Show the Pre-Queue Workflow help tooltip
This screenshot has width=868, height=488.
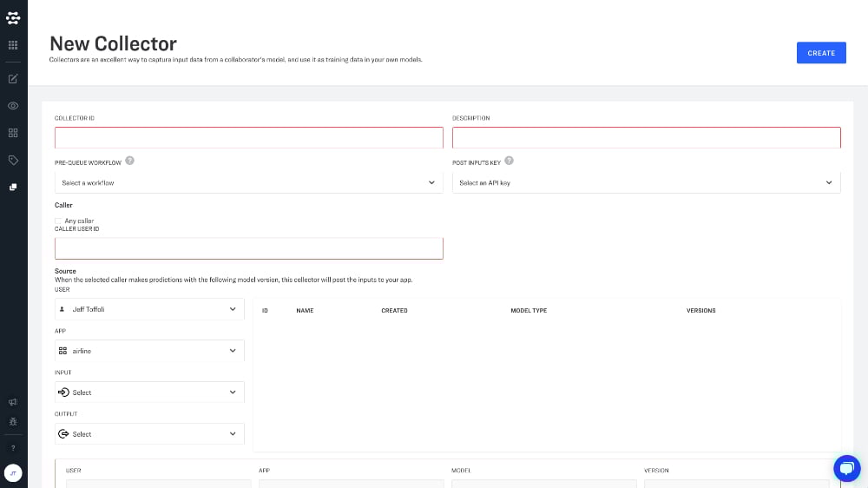click(129, 161)
